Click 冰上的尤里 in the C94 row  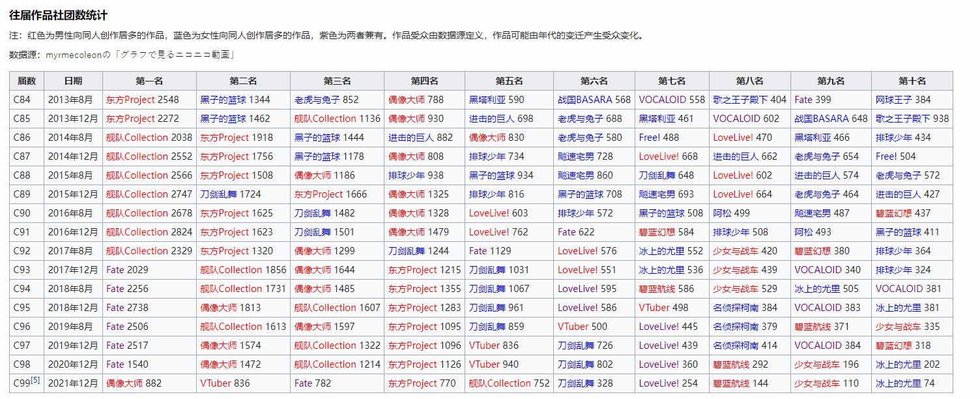click(817, 289)
